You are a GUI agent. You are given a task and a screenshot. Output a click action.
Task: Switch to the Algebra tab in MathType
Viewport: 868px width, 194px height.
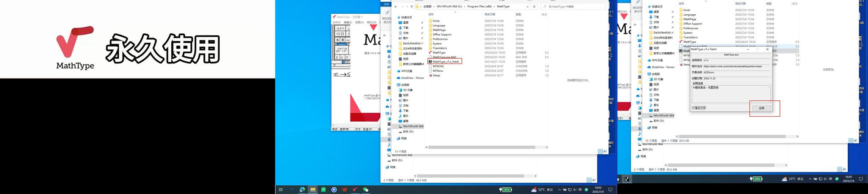341,45
